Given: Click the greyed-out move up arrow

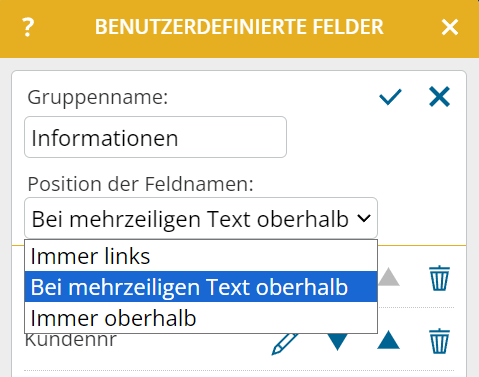Looking at the screenshot, I should tap(388, 277).
